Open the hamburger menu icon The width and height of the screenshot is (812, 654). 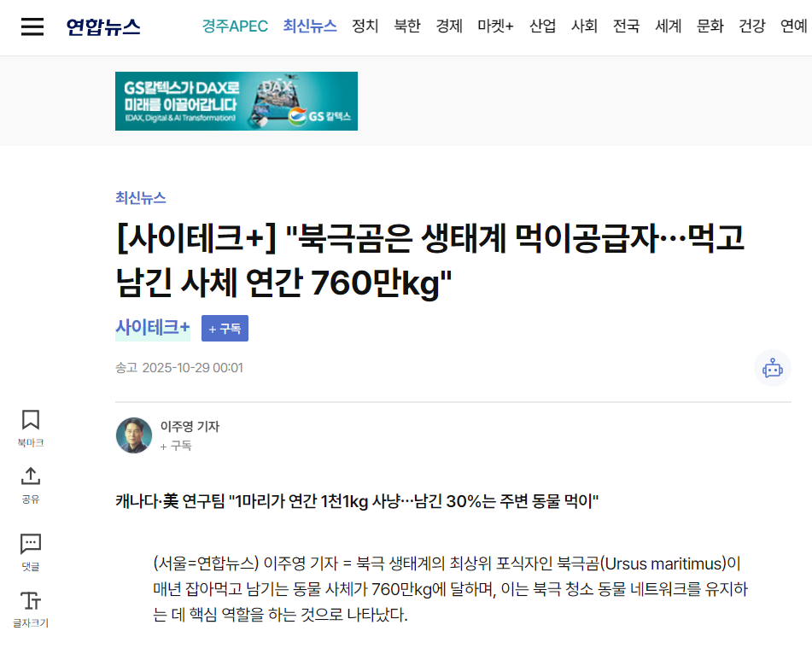32,26
